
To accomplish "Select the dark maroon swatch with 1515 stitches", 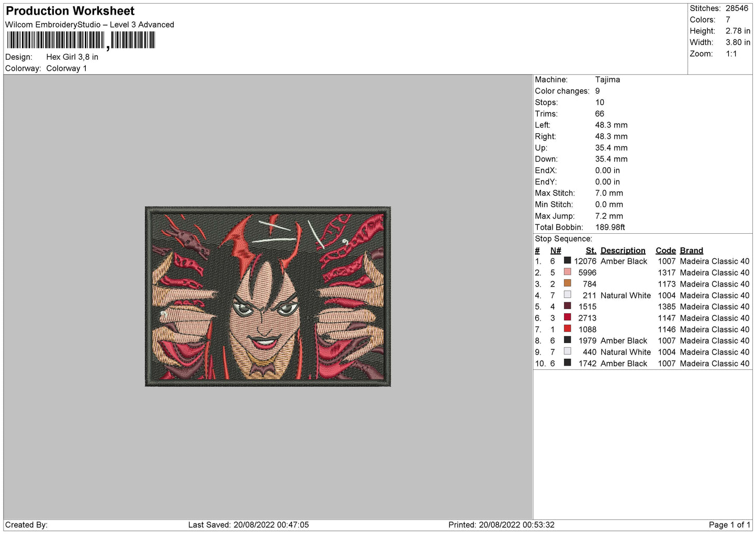I will point(567,306).
